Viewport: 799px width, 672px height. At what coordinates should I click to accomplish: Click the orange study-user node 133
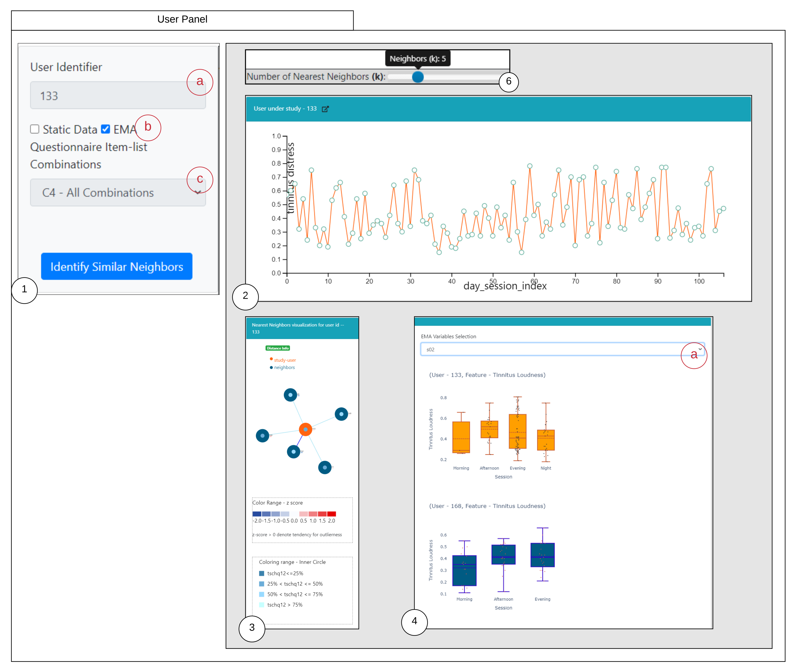click(x=305, y=429)
